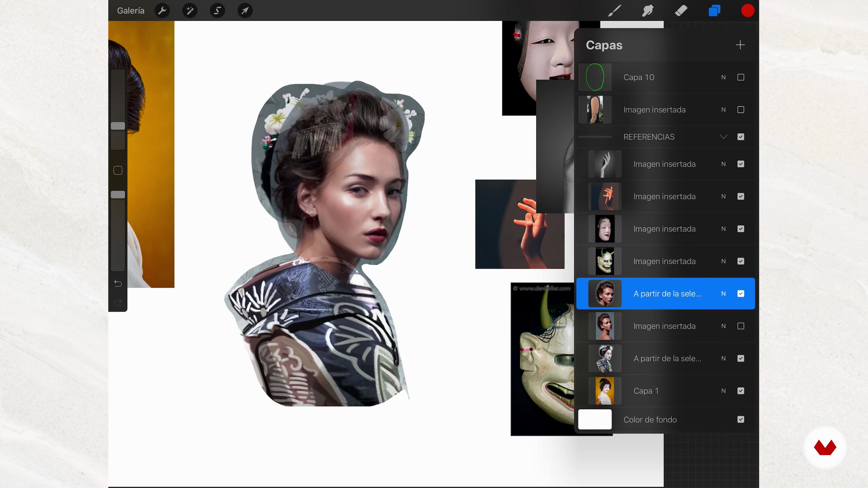Open the Actions wrench menu
This screenshot has height=488, width=868.
(162, 11)
